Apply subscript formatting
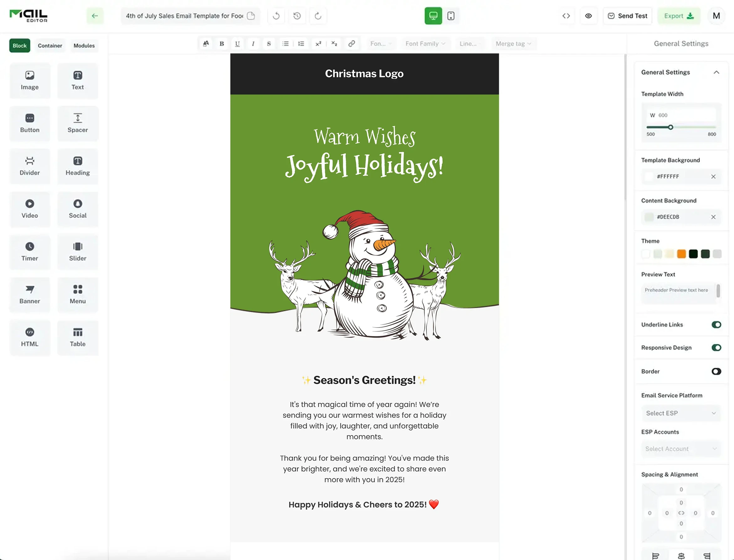The width and height of the screenshot is (734, 560). click(334, 44)
